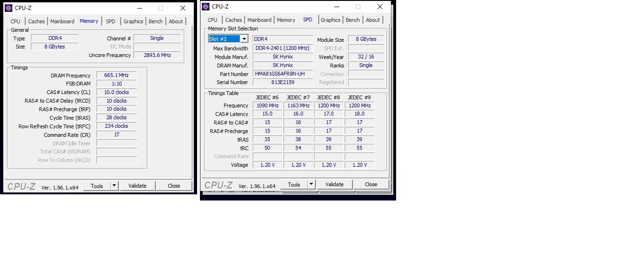Click JEDEC #7 tRAS value 38
Viewport: 644px width, 267px height.
298,139
